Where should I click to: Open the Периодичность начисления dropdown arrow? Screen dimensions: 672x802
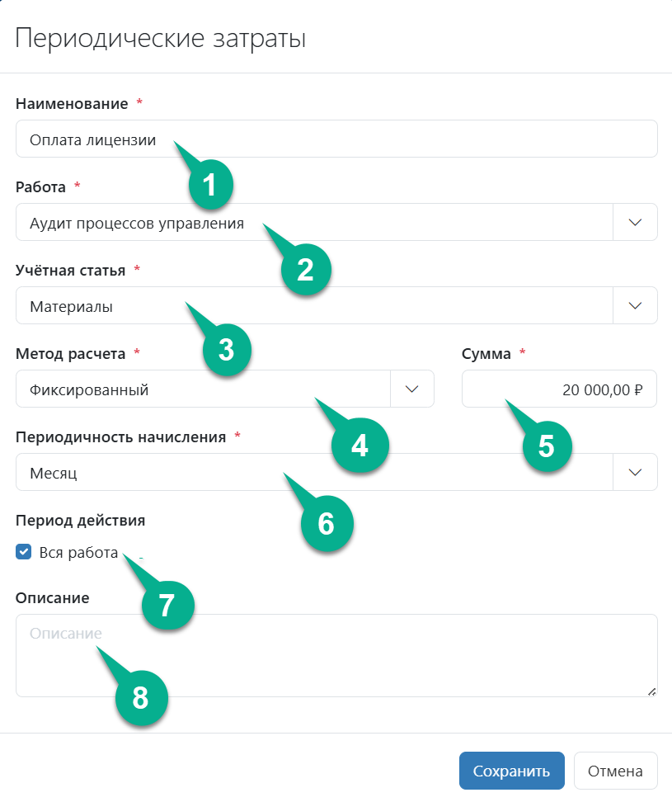[x=635, y=472]
